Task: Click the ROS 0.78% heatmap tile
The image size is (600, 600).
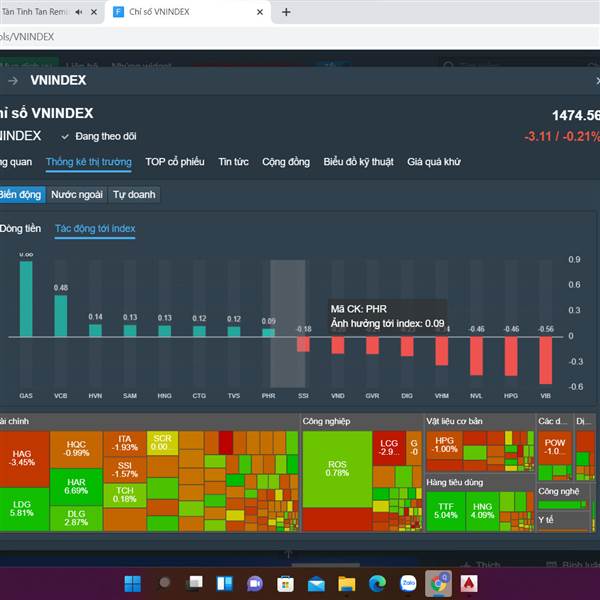Action: click(x=337, y=469)
